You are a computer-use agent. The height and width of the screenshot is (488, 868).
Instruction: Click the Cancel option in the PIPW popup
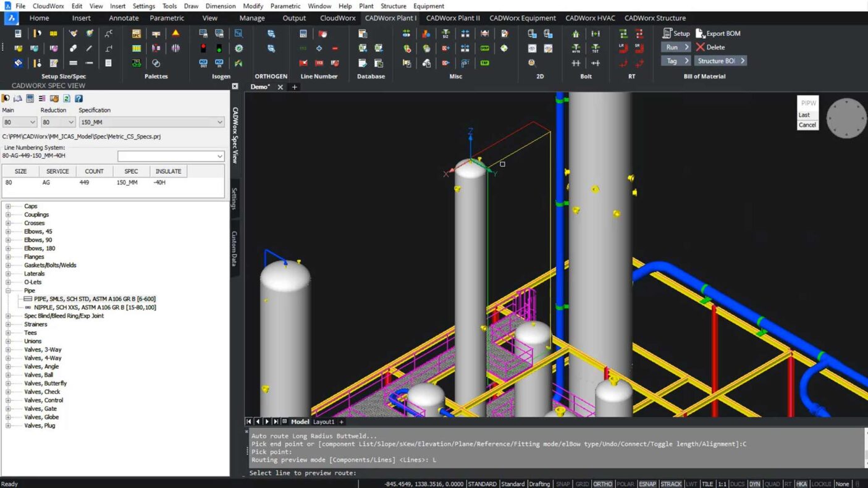[x=807, y=125]
